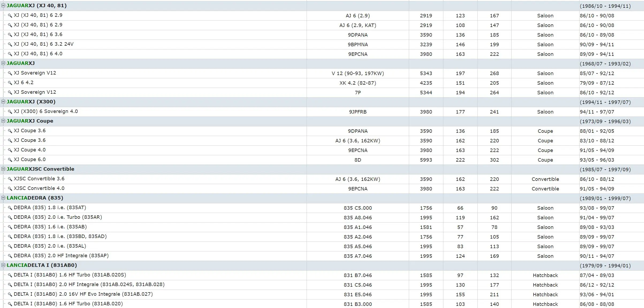
Task: Open the XJ 6 4.2 model name
Action: point(24,83)
